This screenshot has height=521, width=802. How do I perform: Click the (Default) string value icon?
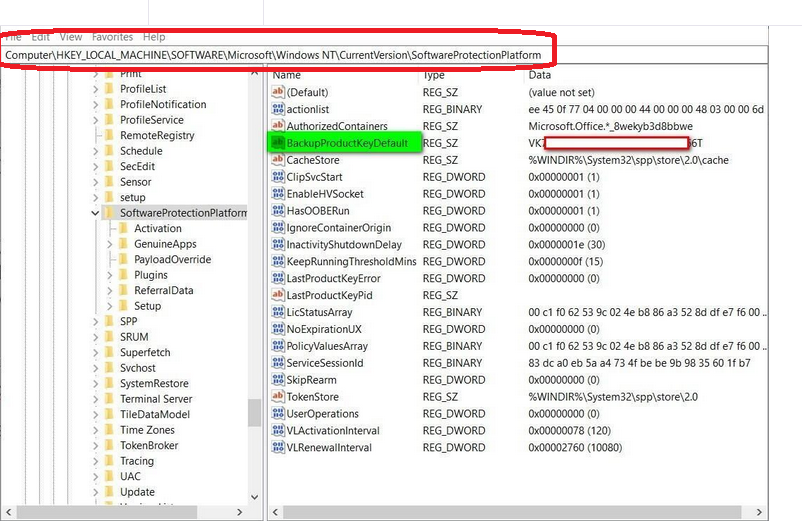[278, 92]
